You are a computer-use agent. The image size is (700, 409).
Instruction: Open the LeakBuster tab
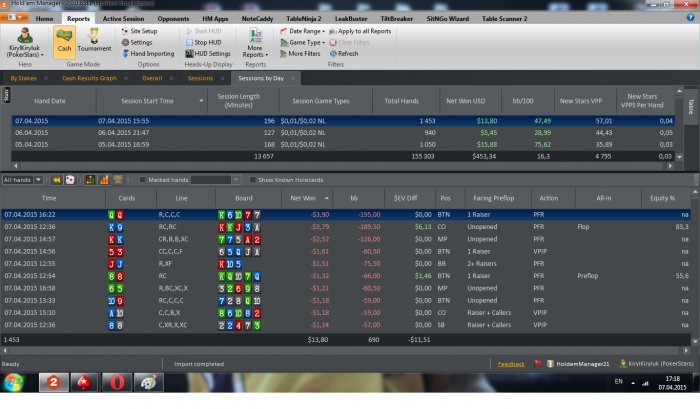[x=351, y=19]
